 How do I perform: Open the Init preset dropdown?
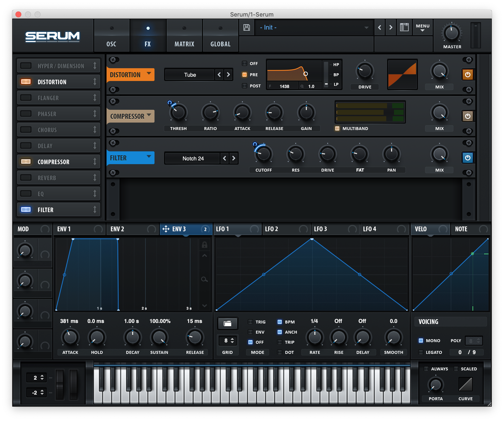(314, 27)
